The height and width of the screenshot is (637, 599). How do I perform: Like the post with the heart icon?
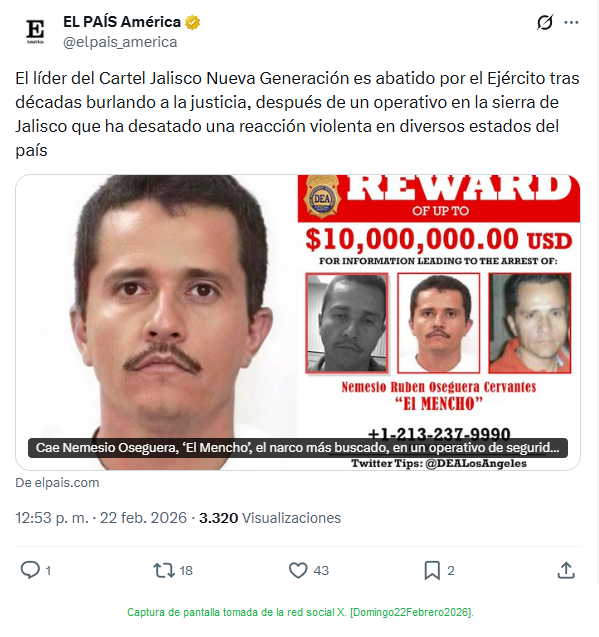coord(298,570)
